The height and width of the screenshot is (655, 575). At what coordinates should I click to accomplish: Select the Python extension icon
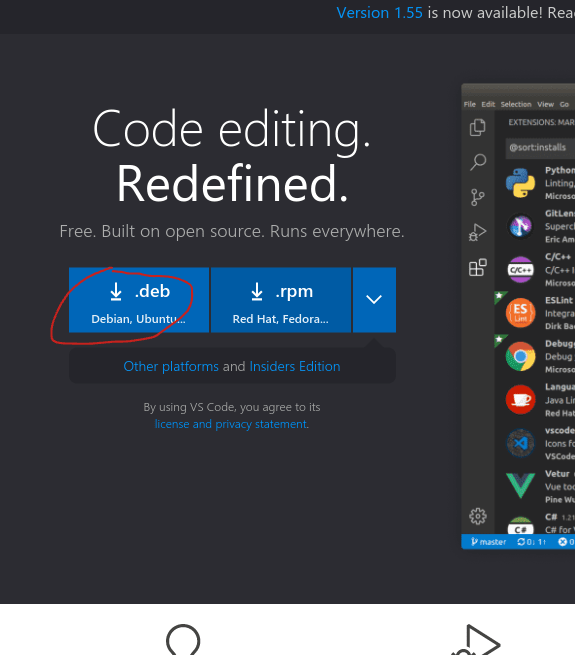point(520,183)
